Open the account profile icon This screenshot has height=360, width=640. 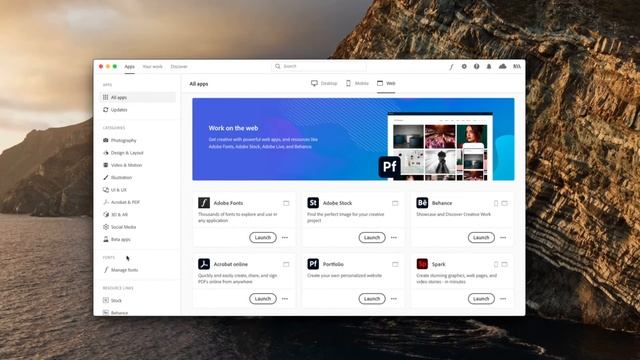click(517, 66)
